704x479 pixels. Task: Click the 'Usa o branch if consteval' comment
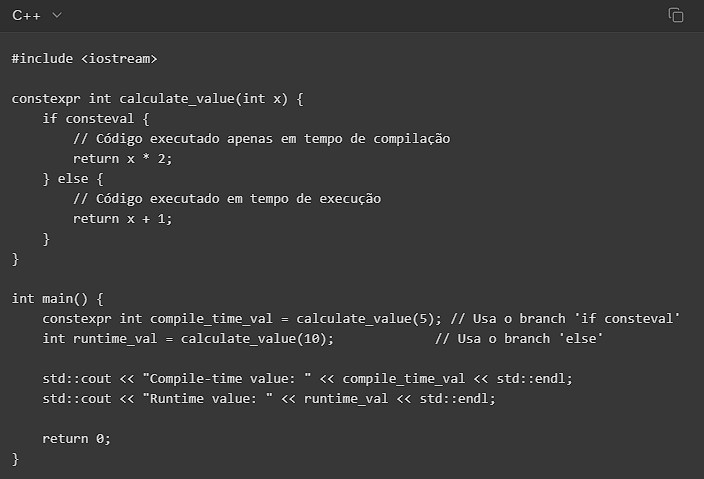566,319
